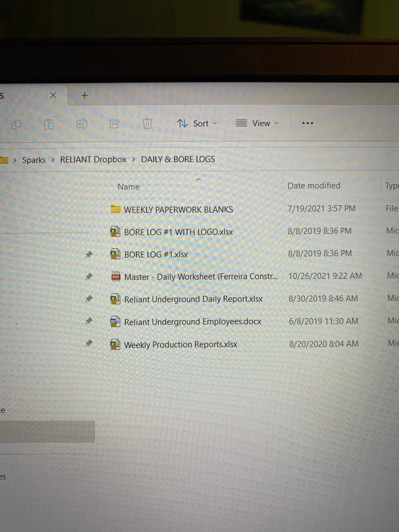Click DAILY & BORE LOGS breadcrumb

point(178,159)
